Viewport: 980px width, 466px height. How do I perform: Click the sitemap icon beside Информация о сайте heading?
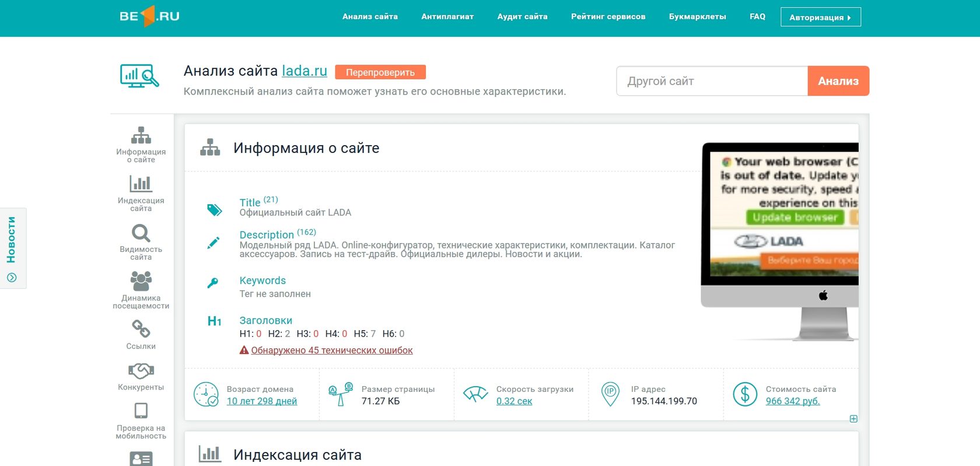pyautogui.click(x=210, y=148)
